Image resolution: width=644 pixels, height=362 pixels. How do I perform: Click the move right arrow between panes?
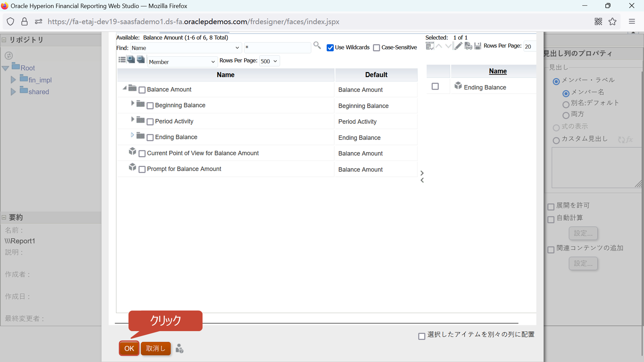click(422, 173)
